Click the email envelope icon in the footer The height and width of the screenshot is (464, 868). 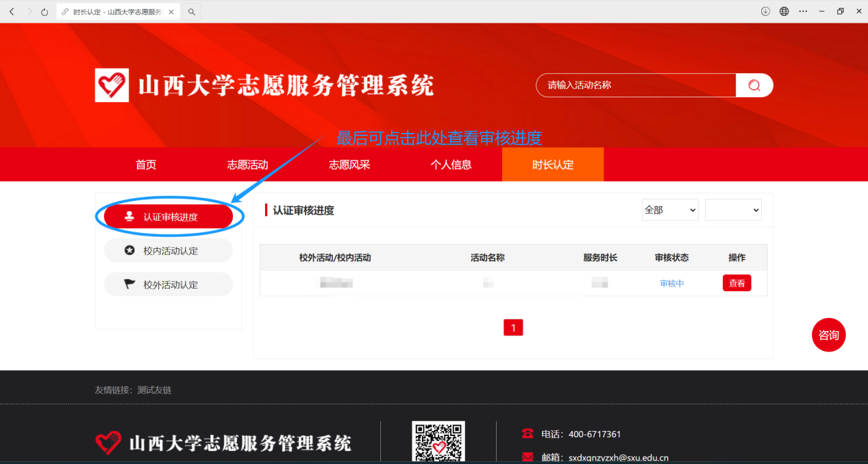pos(528,457)
